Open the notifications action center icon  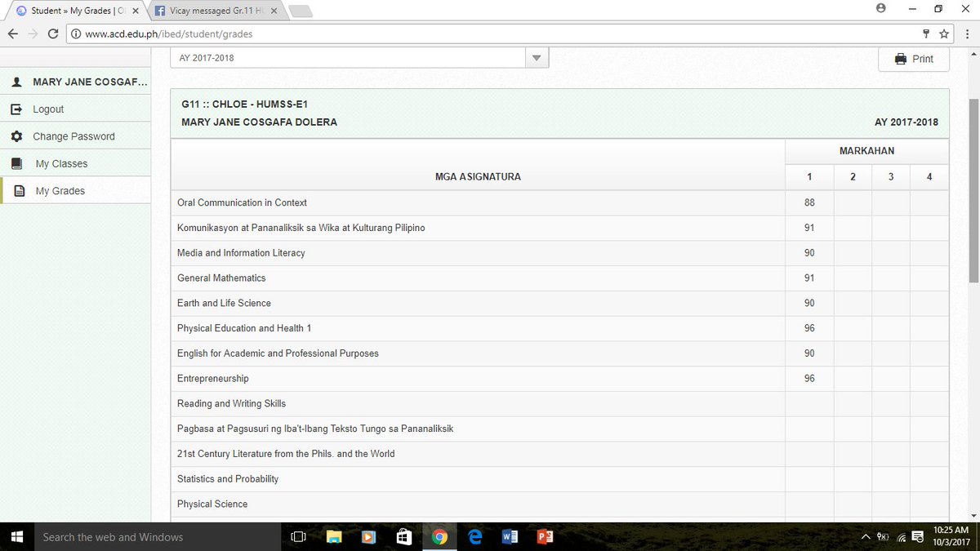(x=919, y=536)
